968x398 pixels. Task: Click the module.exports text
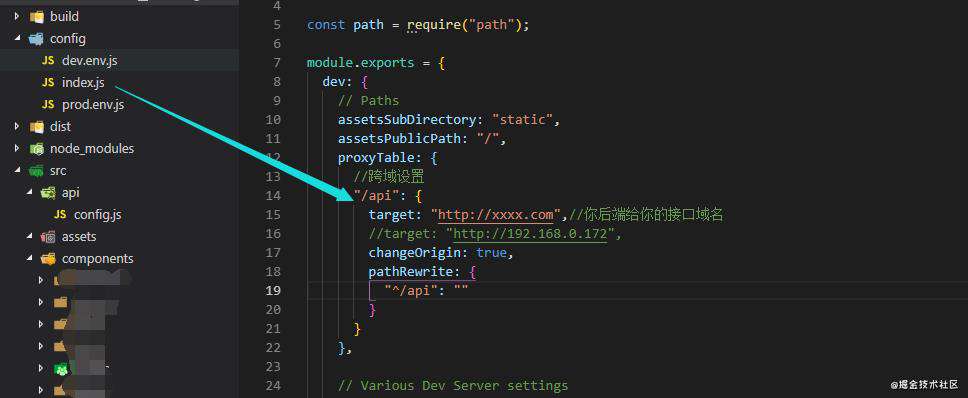361,63
